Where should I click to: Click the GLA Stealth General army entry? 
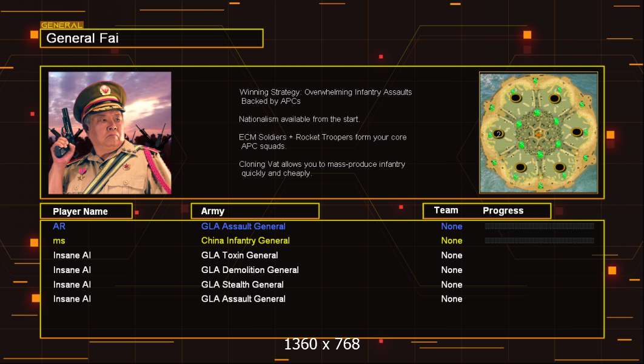243,285
